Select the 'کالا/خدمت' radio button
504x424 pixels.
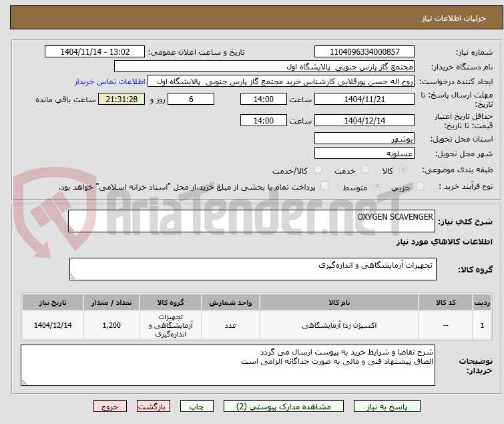(x=318, y=170)
